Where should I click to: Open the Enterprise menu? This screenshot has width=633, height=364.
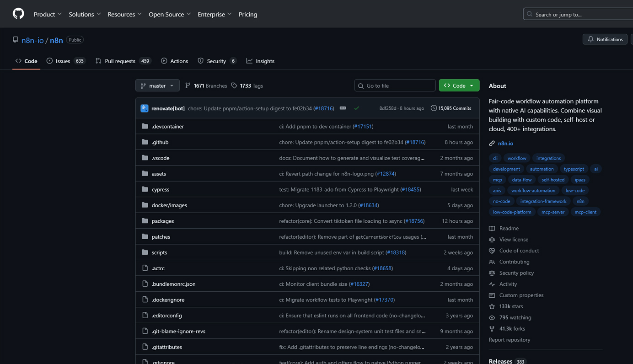point(215,14)
